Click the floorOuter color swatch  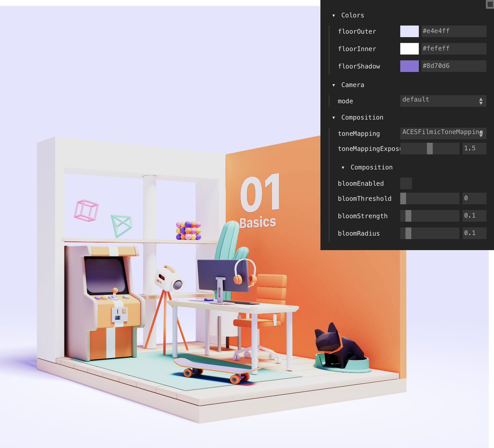(x=409, y=31)
